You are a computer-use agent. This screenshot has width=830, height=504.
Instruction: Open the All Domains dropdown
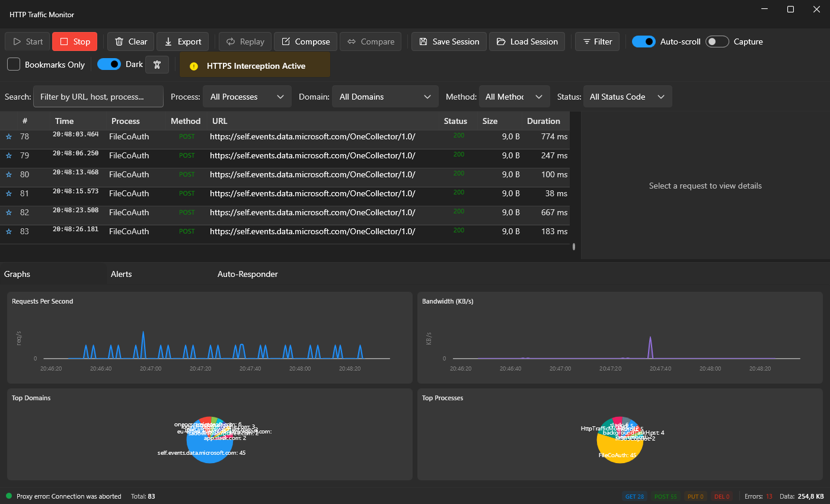tap(385, 97)
